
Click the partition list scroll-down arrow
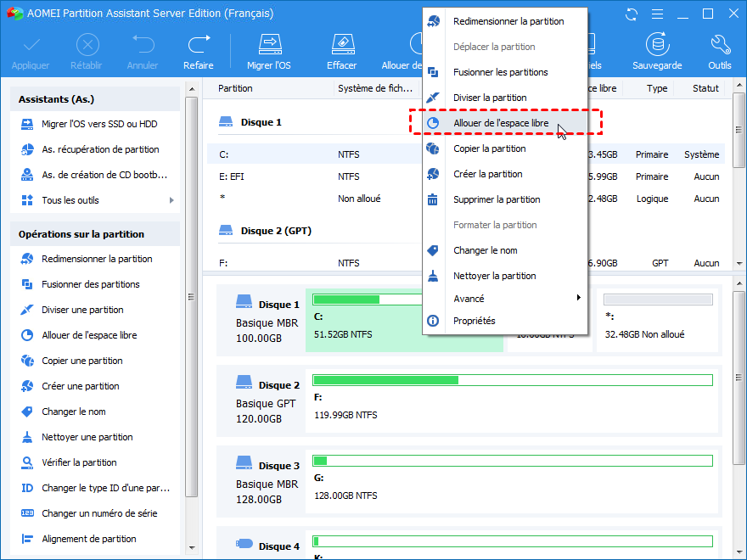(x=739, y=263)
